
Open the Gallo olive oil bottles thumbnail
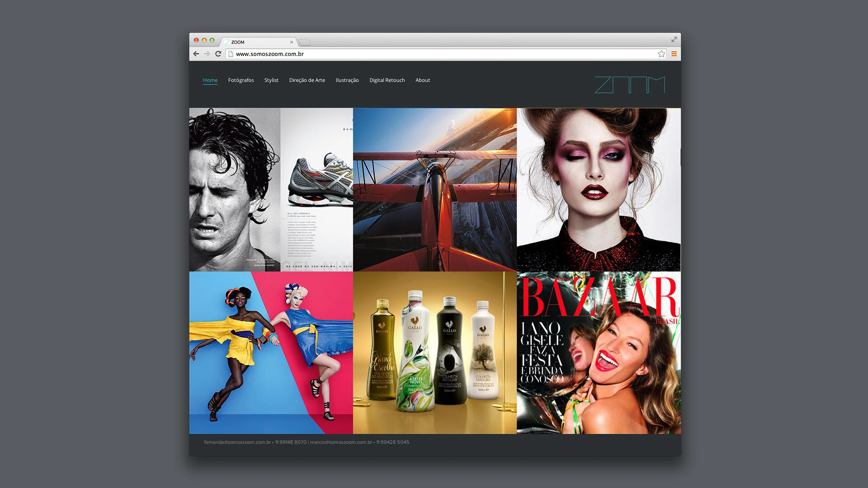(435, 352)
